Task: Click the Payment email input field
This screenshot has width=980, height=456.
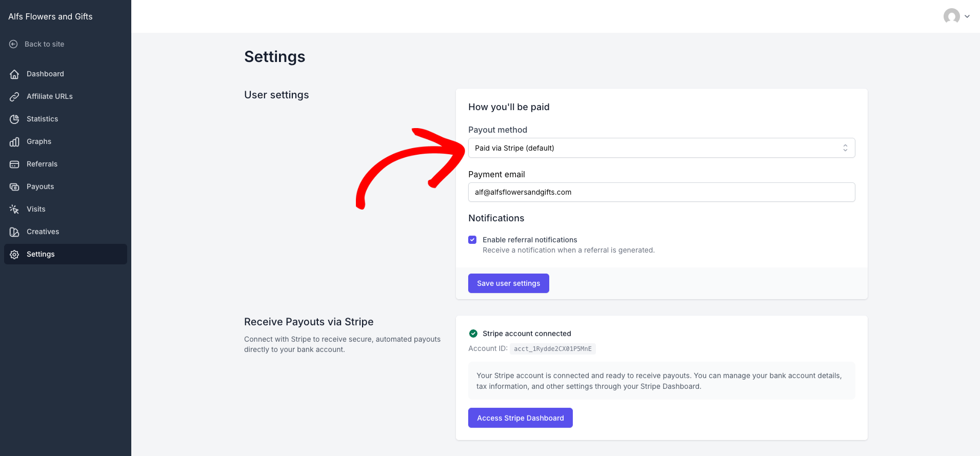Action: click(662, 192)
